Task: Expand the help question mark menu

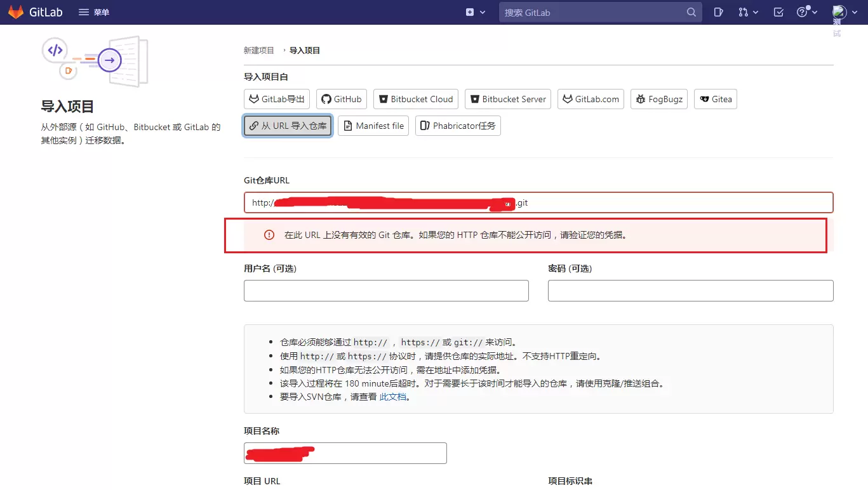Action: [x=806, y=12]
